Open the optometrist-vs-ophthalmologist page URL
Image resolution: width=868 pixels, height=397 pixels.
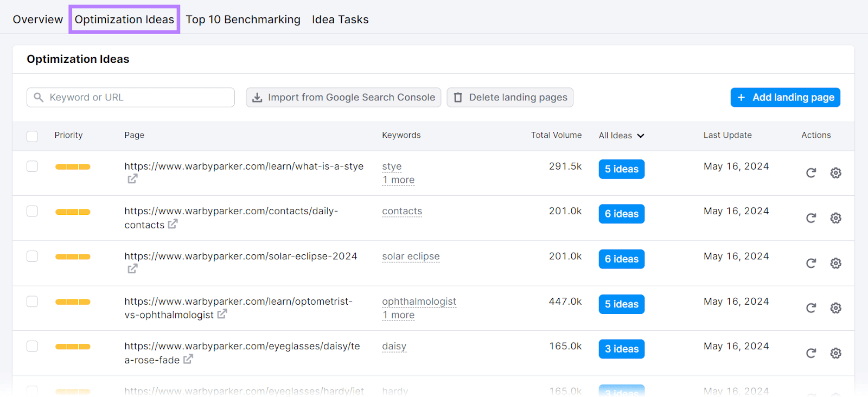pyautogui.click(x=239, y=308)
